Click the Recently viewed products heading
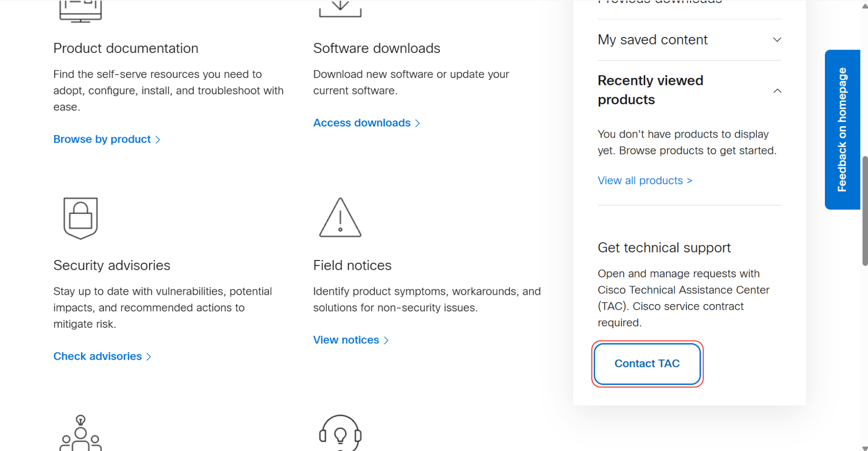 (650, 90)
